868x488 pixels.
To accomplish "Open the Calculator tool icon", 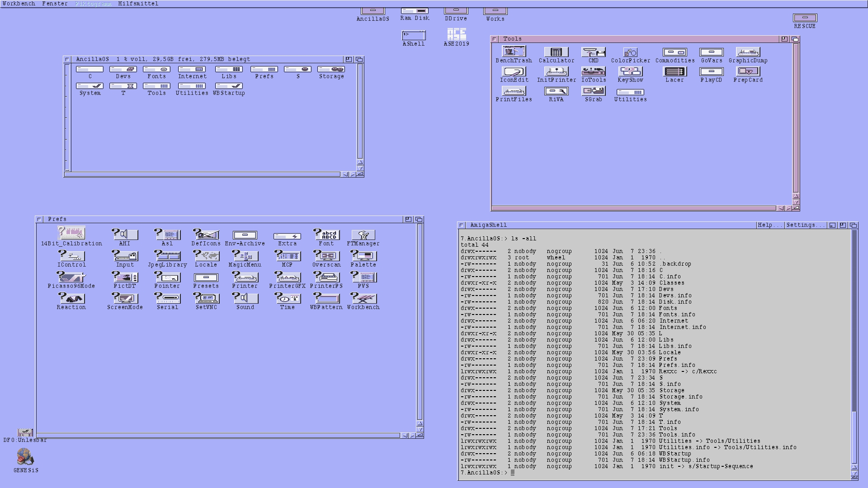I will [x=556, y=52].
